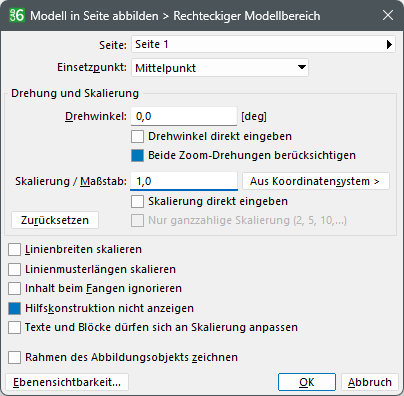Viewport: 404px width, 396px height.
Task: Cancel with the Abbruch button
Action: coord(370,382)
